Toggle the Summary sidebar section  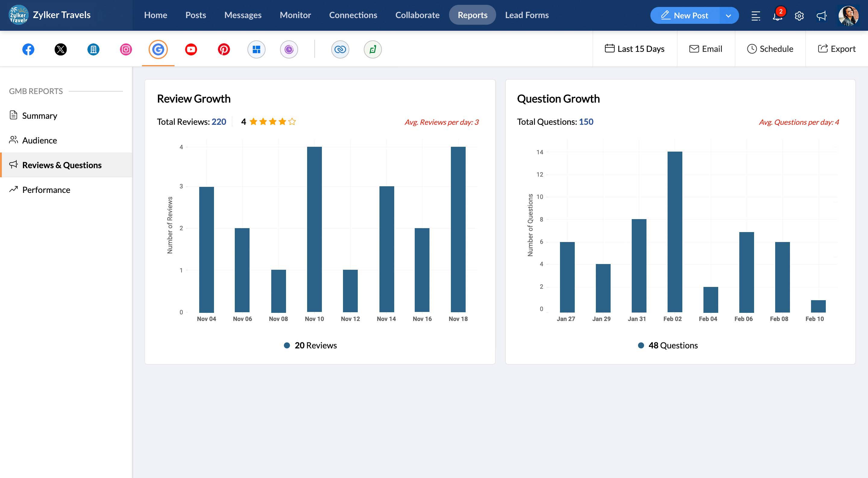point(39,115)
